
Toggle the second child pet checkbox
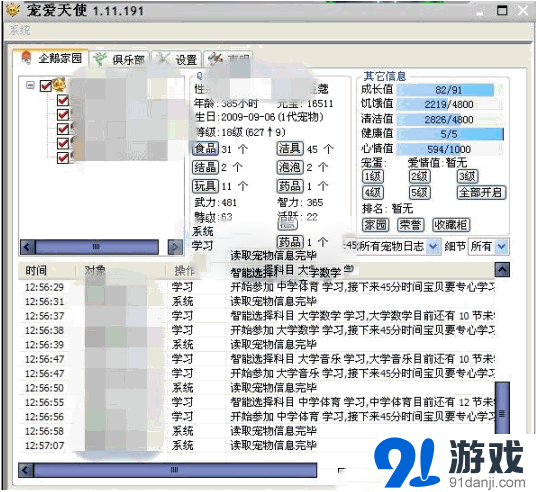(63, 114)
